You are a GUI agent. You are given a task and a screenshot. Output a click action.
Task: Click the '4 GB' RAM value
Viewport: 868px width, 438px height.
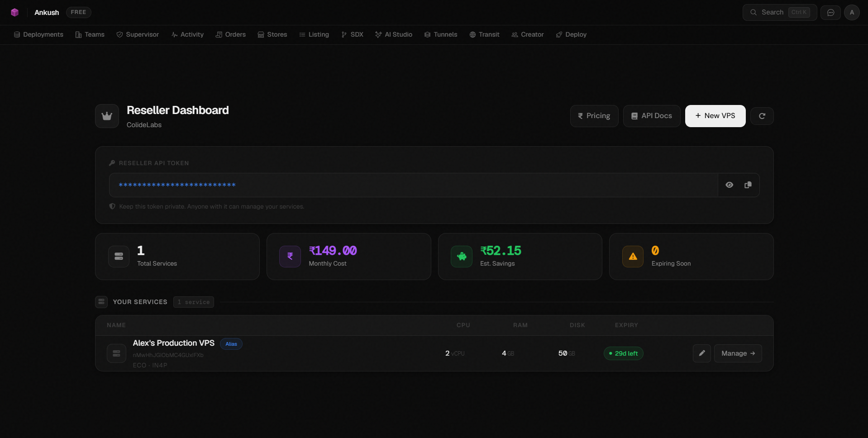508,353
